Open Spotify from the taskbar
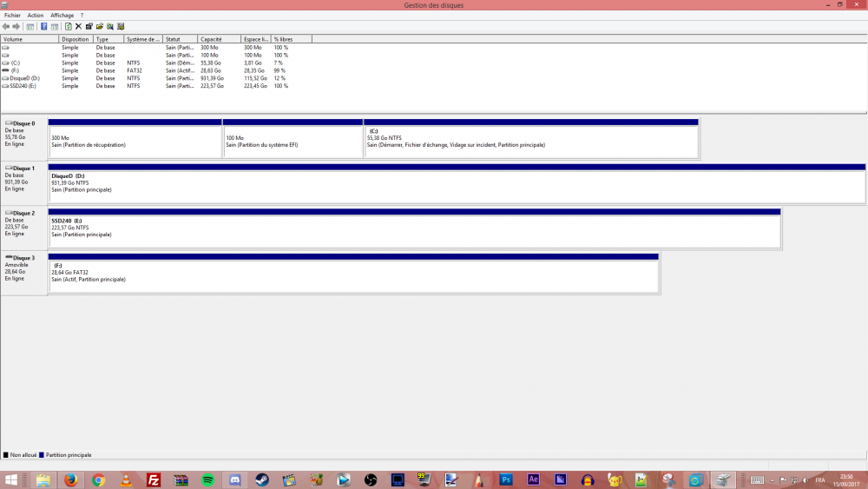The width and height of the screenshot is (868, 489). [207, 480]
